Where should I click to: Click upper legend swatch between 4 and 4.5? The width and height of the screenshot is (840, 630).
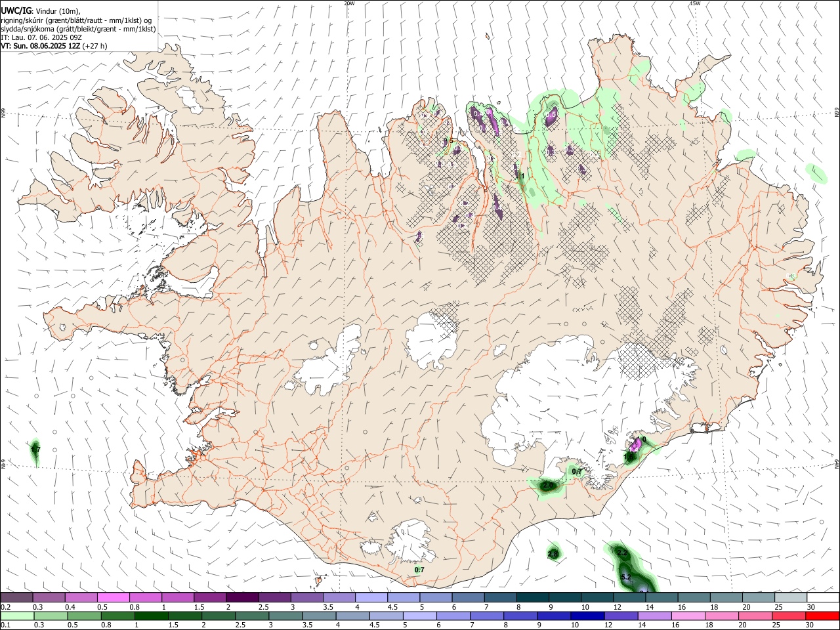pos(371,598)
